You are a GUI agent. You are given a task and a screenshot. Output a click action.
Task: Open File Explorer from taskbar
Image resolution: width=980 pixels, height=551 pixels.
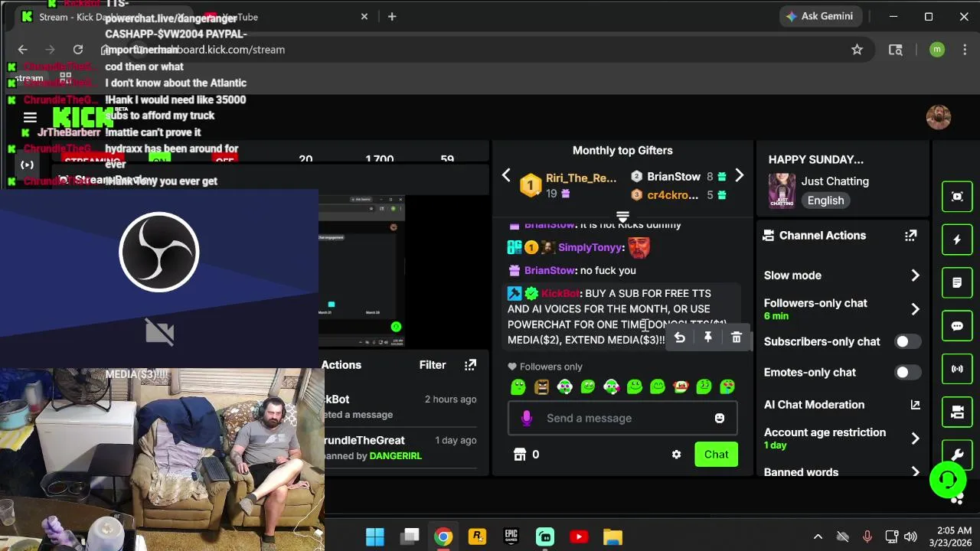(612, 536)
